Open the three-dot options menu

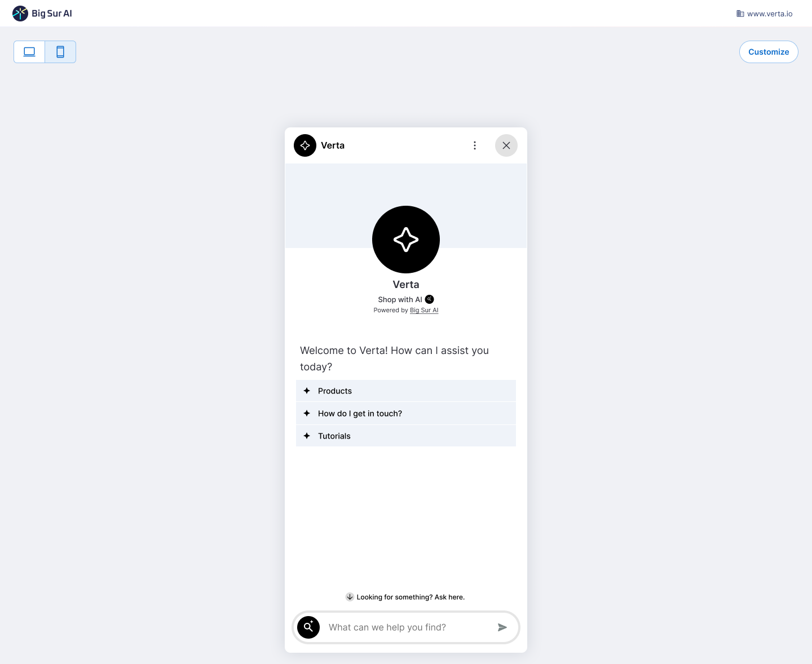(x=475, y=145)
